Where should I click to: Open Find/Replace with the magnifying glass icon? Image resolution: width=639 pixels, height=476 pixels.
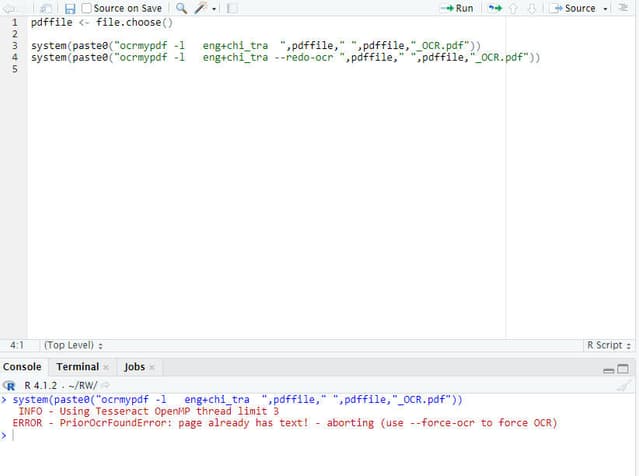(x=181, y=8)
